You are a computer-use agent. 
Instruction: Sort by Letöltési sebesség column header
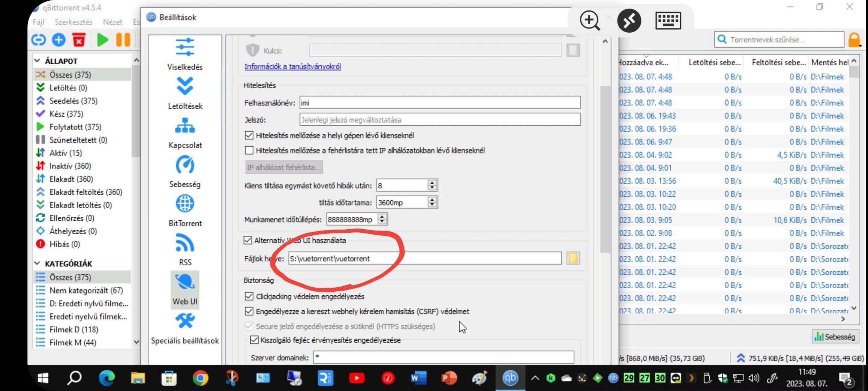click(x=714, y=62)
